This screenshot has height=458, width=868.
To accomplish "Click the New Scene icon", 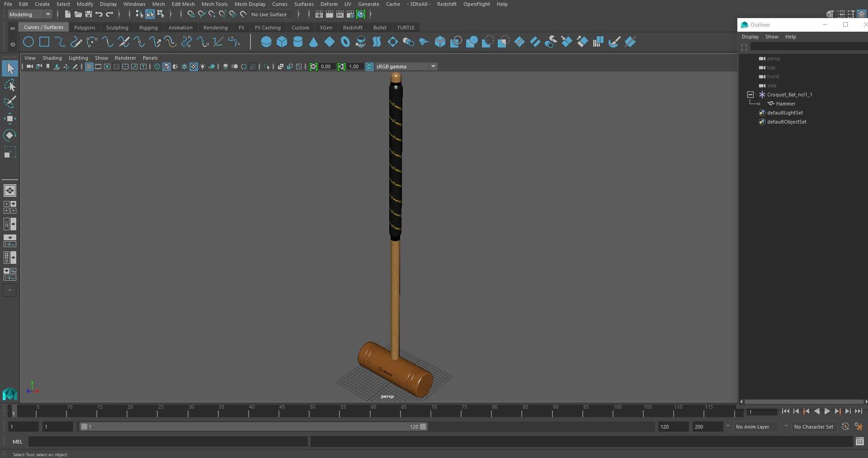I will pyautogui.click(x=67, y=14).
